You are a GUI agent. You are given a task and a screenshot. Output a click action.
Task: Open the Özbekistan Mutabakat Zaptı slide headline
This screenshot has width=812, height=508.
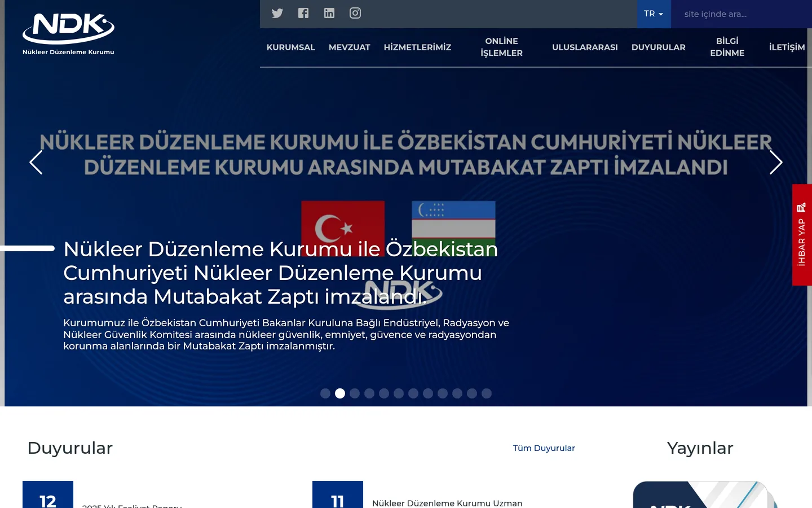[280, 273]
